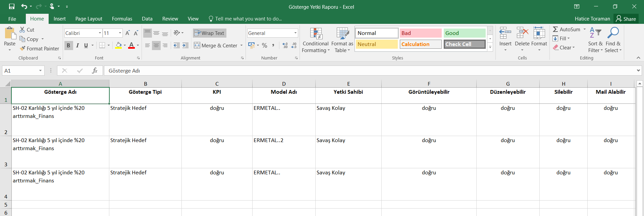The image size is (644, 216).
Task: Click the Format Painter brush icon
Action: 22,48
